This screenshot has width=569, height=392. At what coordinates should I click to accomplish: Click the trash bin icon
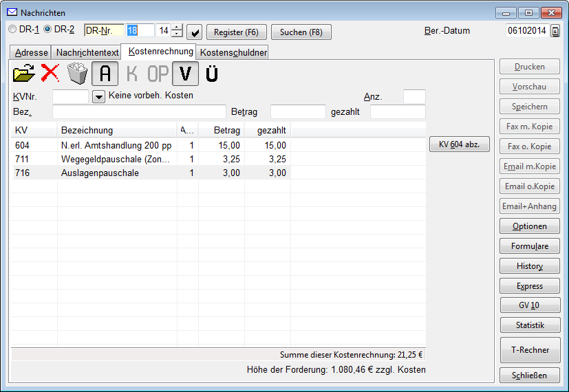[x=77, y=73]
